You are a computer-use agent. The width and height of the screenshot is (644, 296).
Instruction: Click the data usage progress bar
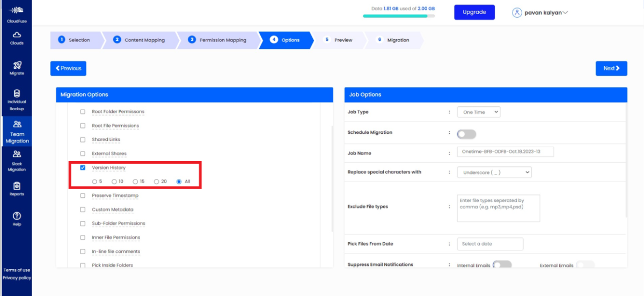[x=398, y=16]
